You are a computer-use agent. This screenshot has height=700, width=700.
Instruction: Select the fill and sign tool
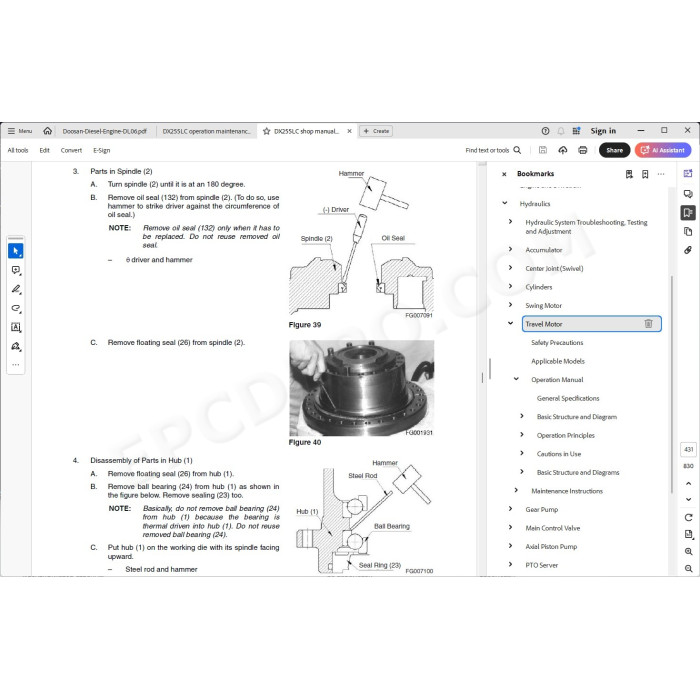point(16,346)
